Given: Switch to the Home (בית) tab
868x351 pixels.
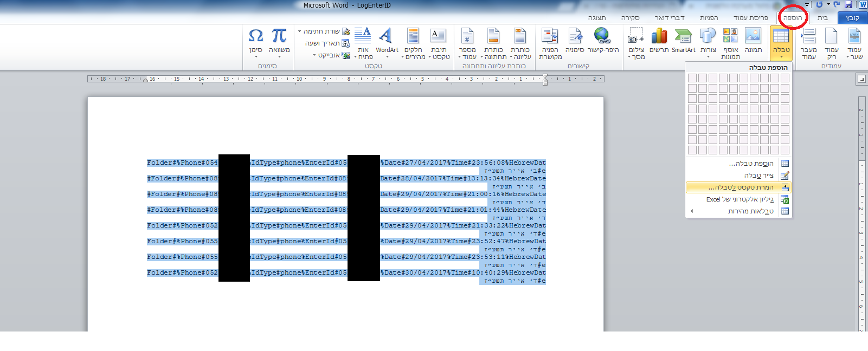Looking at the screenshot, I should click(822, 18).
